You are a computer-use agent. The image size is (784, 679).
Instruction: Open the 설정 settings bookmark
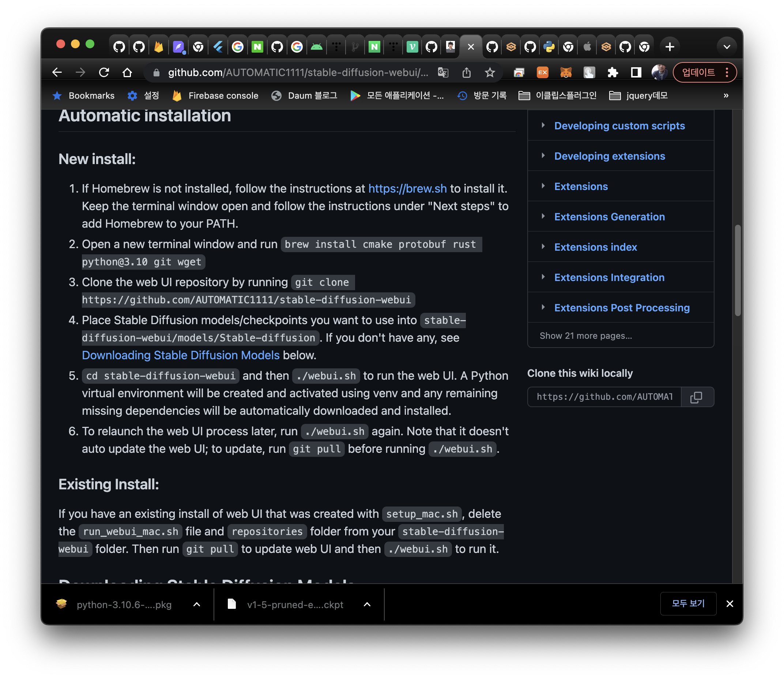143,95
